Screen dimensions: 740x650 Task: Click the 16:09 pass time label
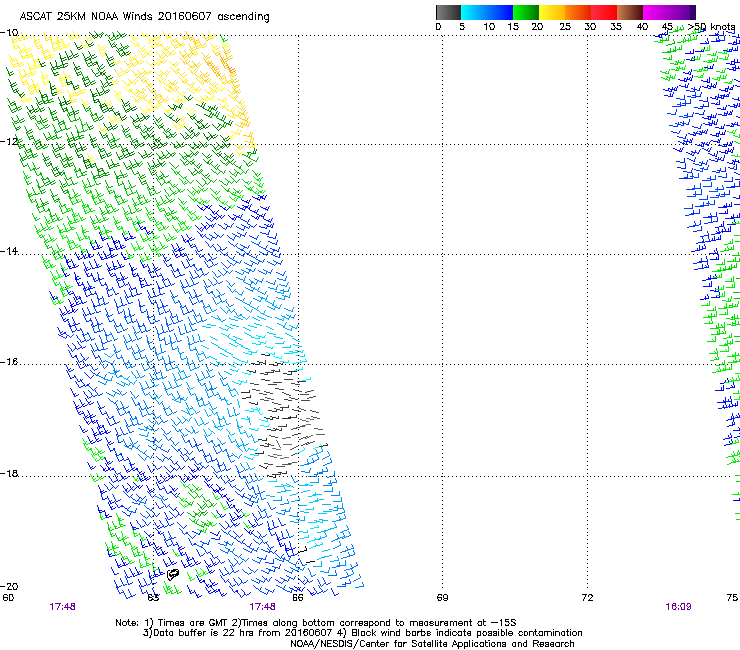click(678, 607)
